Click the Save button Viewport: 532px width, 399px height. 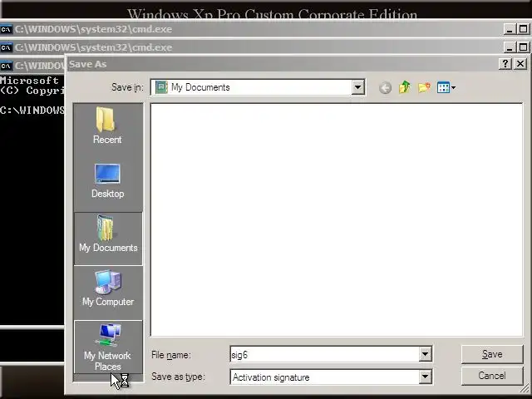click(492, 354)
